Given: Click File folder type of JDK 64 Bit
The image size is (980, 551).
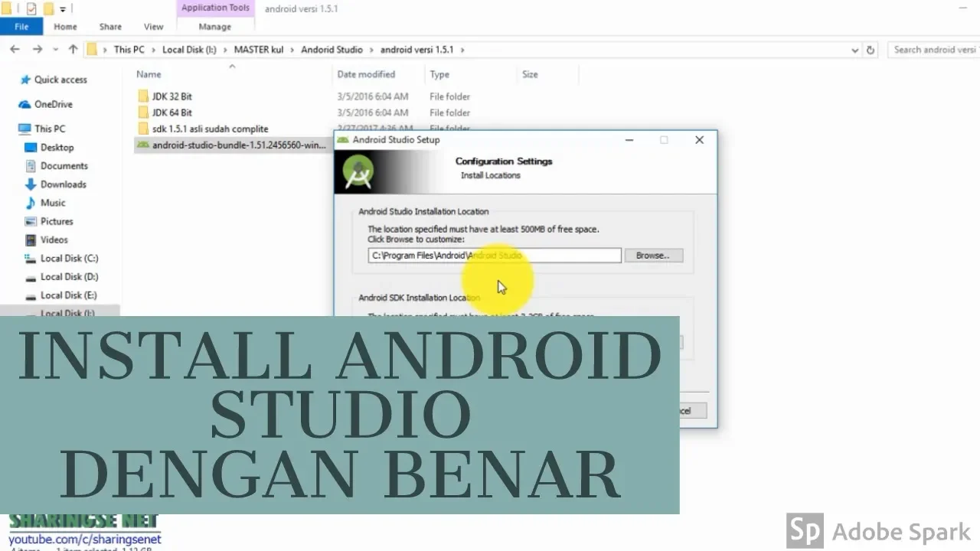Looking at the screenshot, I should pyautogui.click(x=449, y=112).
